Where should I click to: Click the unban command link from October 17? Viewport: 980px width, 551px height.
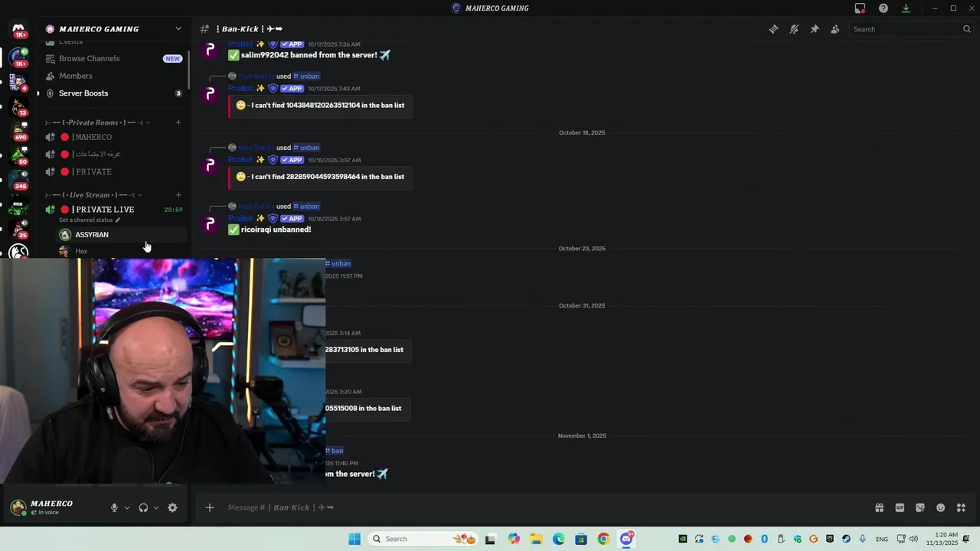[x=306, y=77]
